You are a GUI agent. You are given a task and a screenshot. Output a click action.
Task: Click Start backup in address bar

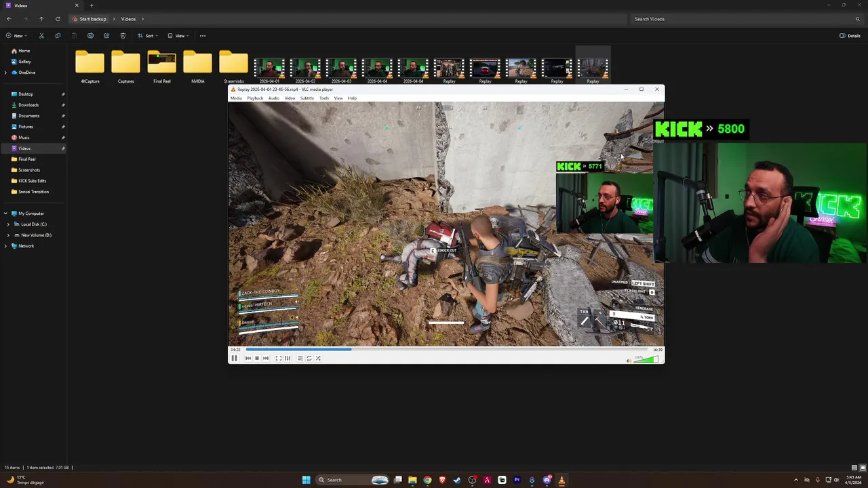[89, 19]
